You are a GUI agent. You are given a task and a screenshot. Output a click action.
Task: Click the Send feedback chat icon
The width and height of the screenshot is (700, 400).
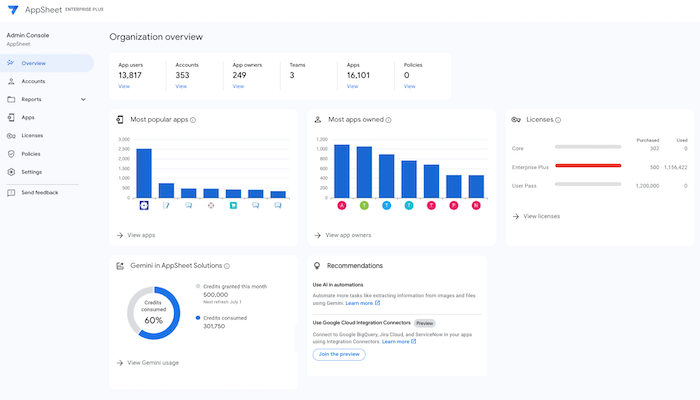tap(11, 193)
